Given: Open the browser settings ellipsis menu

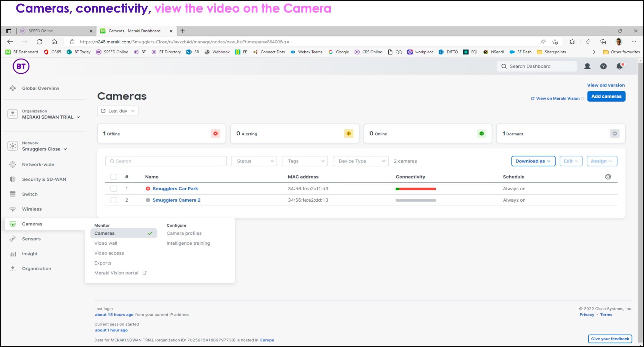Looking at the screenshot, I should pyautogui.click(x=634, y=42).
